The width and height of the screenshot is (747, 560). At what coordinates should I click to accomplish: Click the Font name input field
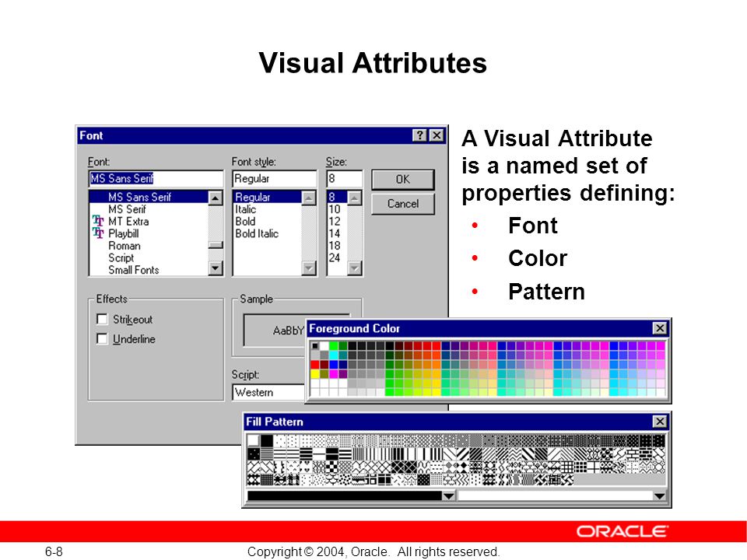pyautogui.click(x=156, y=179)
